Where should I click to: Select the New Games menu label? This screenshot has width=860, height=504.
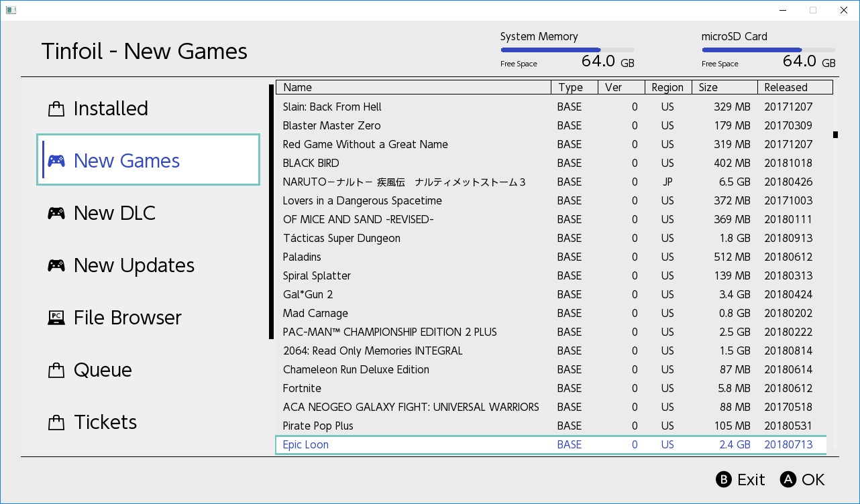pos(127,161)
